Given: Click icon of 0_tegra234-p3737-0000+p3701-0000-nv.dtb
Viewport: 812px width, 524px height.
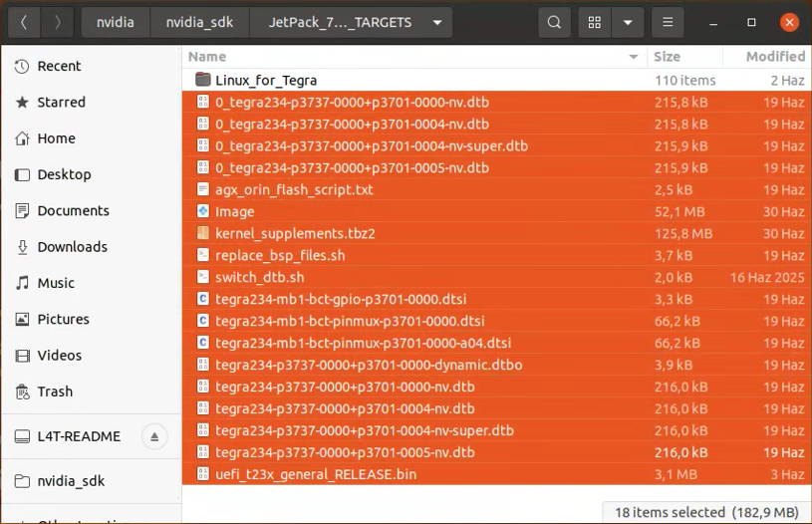Looking at the screenshot, I should (x=203, y=102).
